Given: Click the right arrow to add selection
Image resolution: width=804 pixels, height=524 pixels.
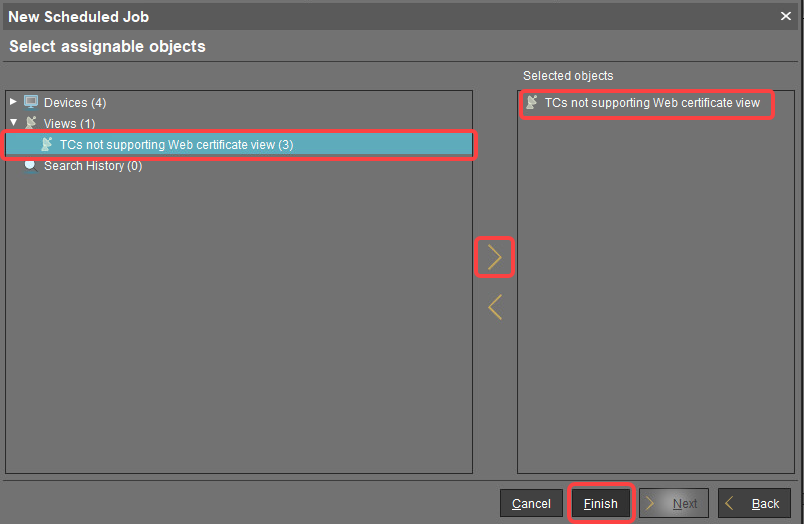Looking at the screenshot, I should [494, 258].
